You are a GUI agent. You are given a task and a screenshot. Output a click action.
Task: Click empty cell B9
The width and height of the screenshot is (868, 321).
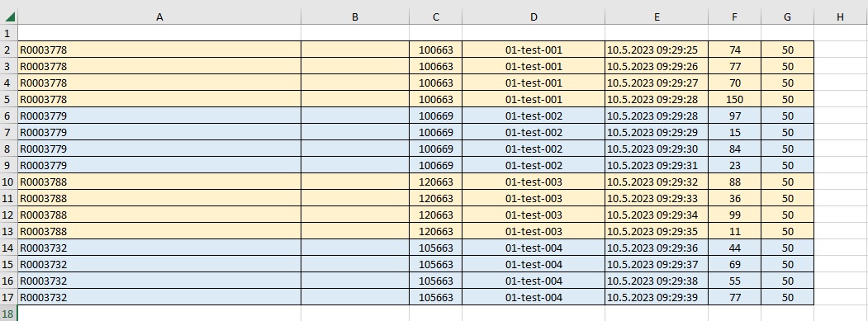[x=355, y=165]
